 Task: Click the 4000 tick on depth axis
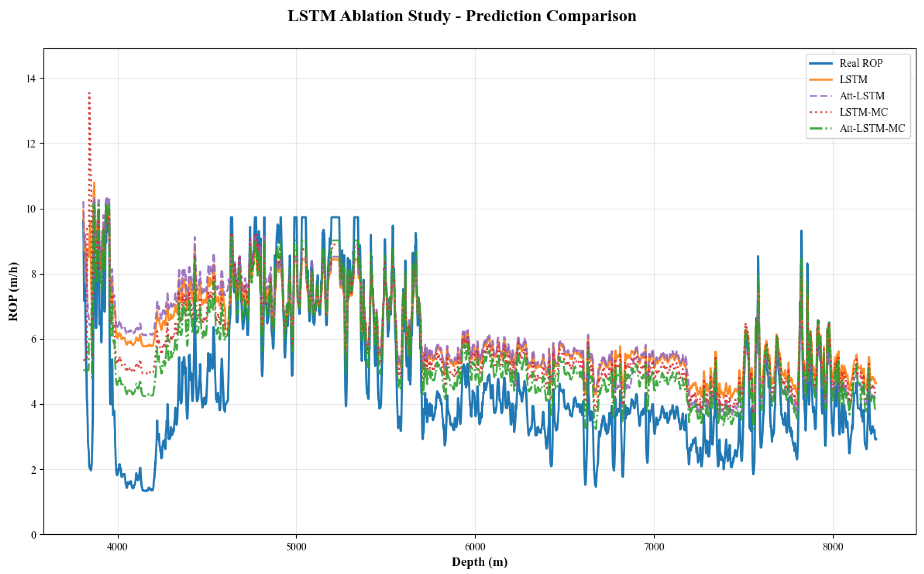click(118, 547)
